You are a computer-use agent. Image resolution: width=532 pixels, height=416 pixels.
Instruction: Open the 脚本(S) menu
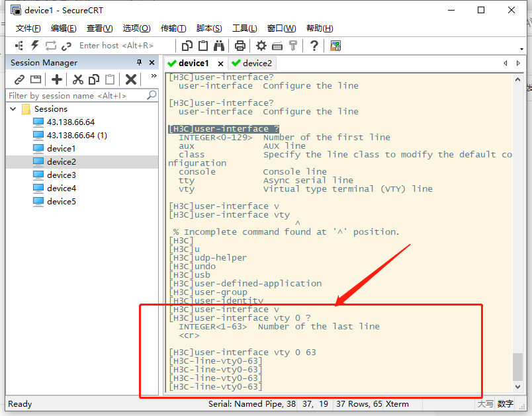pyautogui.click(x=209, y=28)
